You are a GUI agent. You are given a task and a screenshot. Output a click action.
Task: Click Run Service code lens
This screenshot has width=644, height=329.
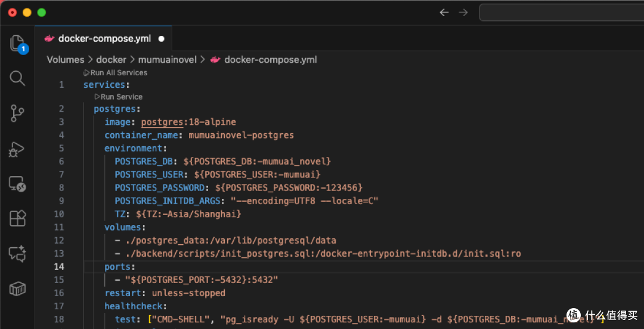(x=118, y=97)
